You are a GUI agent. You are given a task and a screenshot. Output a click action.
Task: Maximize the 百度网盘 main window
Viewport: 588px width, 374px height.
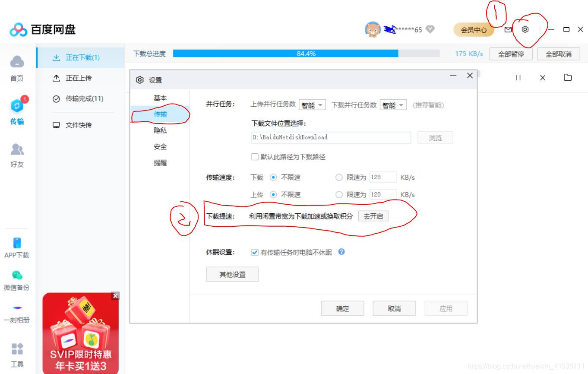tap(566, 29)
